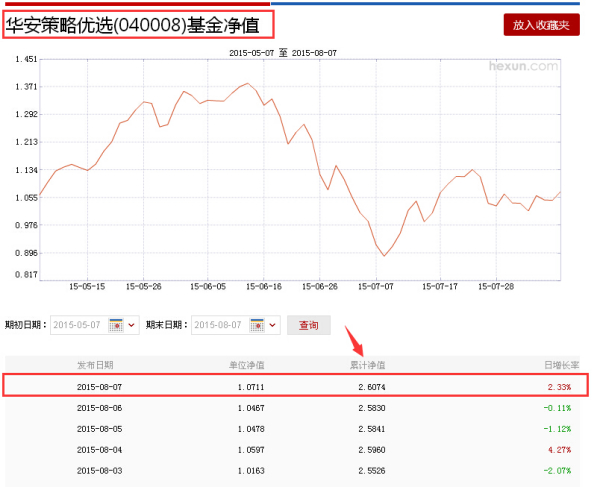Click the 2.33% growth rate
Viewport: 600px width, 487px height.
point(559,387)
